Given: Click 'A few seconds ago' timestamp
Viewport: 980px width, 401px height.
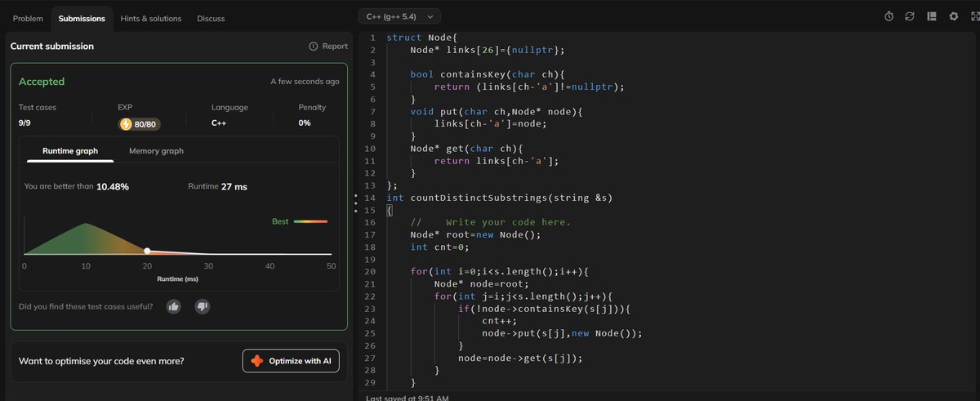Looking at the screenshot, I should tap(305, 82).
